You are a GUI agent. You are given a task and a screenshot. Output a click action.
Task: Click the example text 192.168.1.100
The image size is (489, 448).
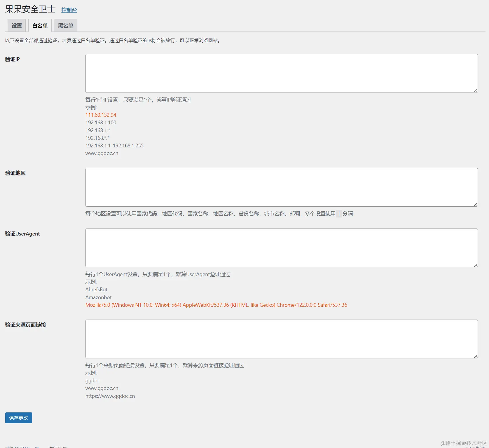coord(101,123)
